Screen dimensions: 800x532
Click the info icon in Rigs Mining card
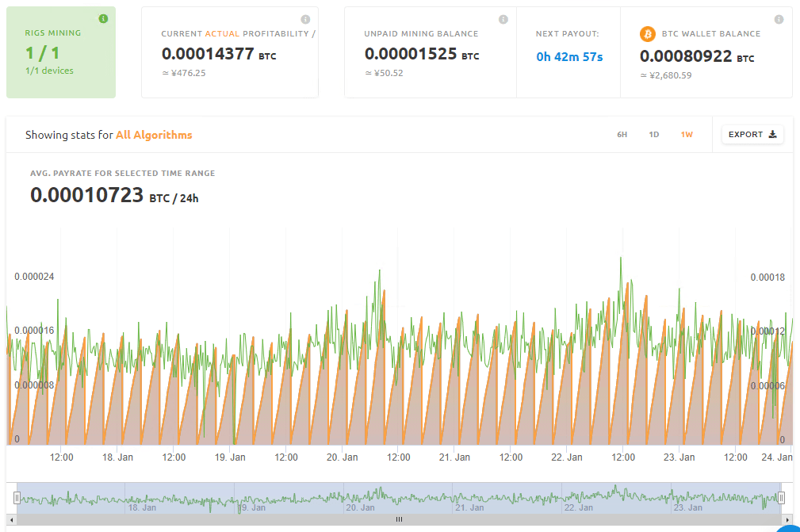tap(103, 18)
